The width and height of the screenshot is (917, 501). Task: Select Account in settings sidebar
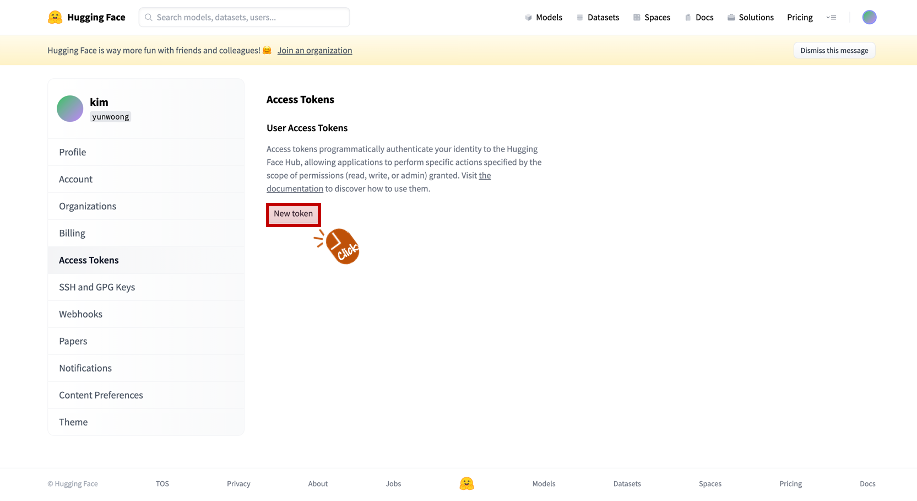(146, 179)
